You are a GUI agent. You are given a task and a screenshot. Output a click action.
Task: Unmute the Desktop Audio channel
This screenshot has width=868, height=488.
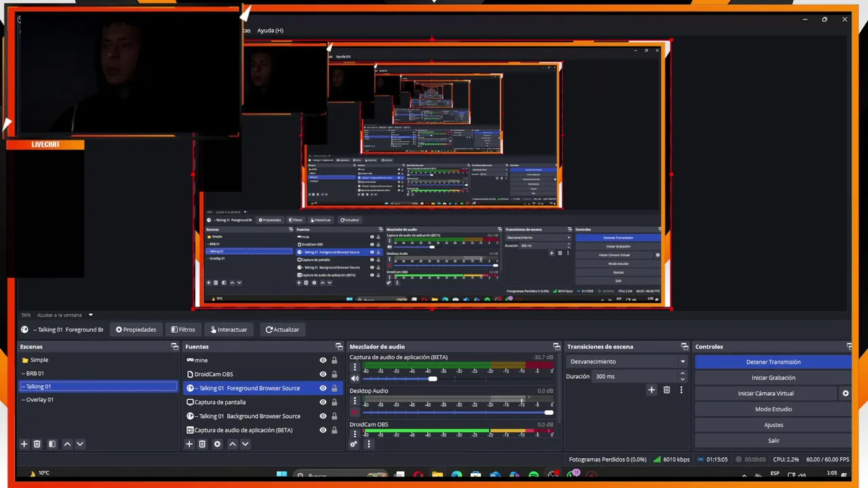pyautogui.click(x=355, y=412)
